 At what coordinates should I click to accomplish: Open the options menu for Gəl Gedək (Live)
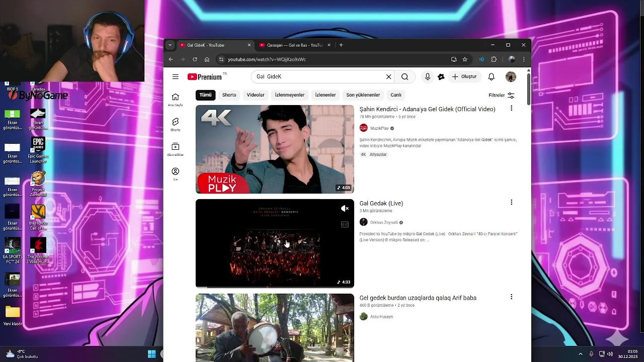511,202
